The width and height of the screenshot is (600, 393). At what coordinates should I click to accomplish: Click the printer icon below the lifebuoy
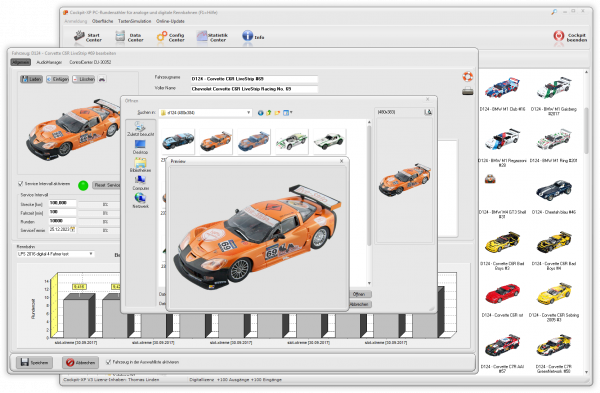(467, 91)
